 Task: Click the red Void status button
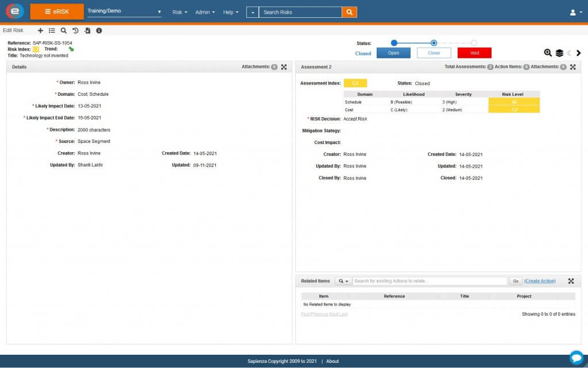(x=474, y=53)
